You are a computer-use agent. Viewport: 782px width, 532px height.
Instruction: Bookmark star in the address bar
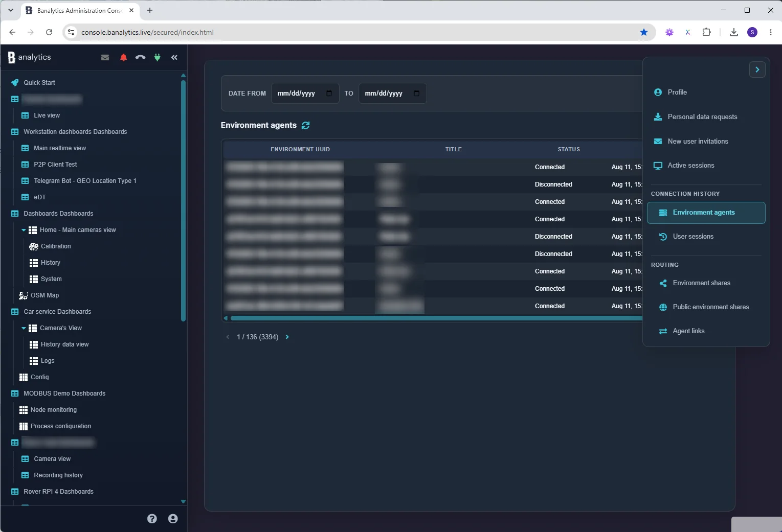pyautogui.click(x=644, y=32)
